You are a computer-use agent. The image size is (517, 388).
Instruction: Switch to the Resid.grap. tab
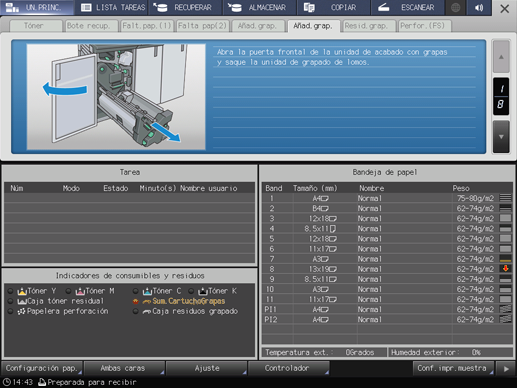(x=366, y=26)
